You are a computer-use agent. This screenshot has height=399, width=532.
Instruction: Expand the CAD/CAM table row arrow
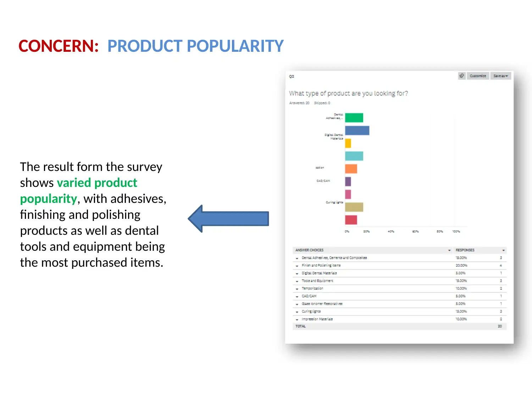point(297,297)
